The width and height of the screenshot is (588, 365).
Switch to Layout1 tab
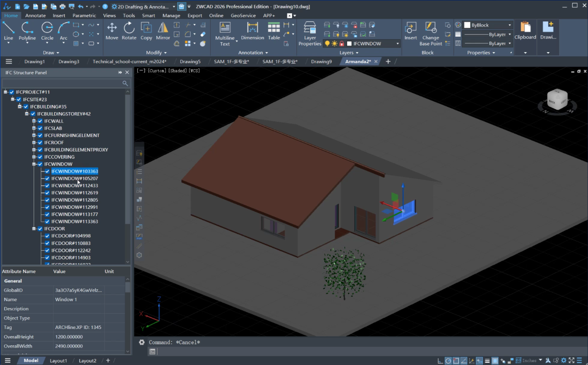click(x=58, y=360)
